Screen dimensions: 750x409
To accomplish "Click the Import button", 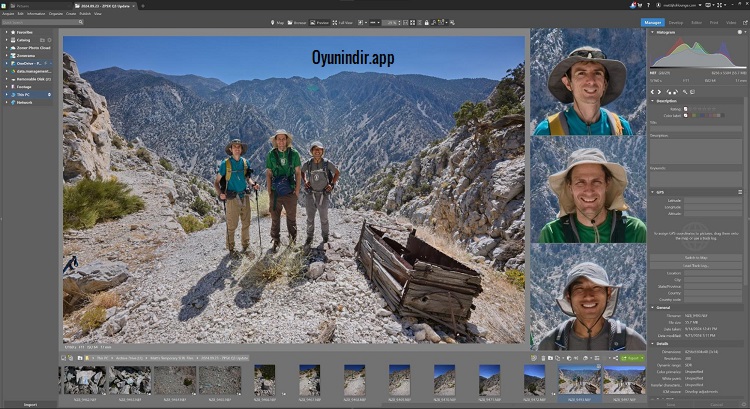I will 30,405.
